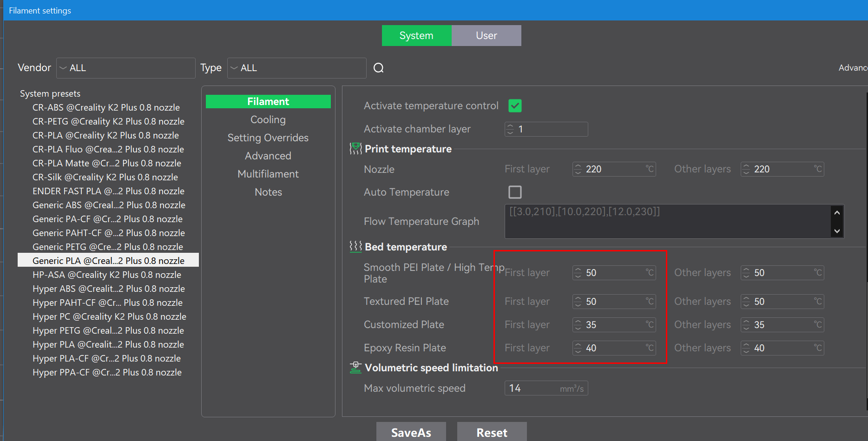Open the Cooling settings section
Image resolution: width=868 pixels, height=441 pixels.
[x=268, y=120]
